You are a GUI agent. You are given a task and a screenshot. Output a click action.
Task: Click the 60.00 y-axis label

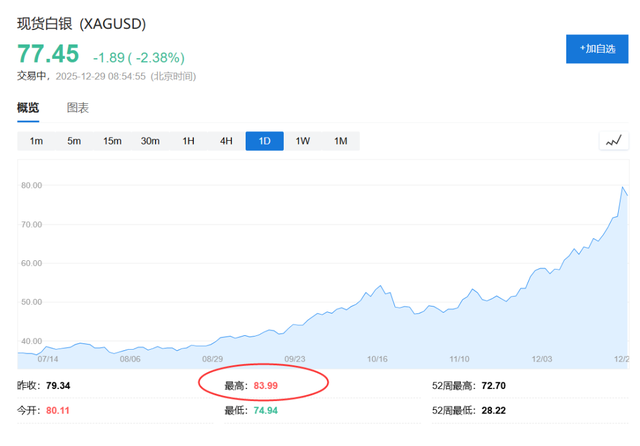[31, 263]
